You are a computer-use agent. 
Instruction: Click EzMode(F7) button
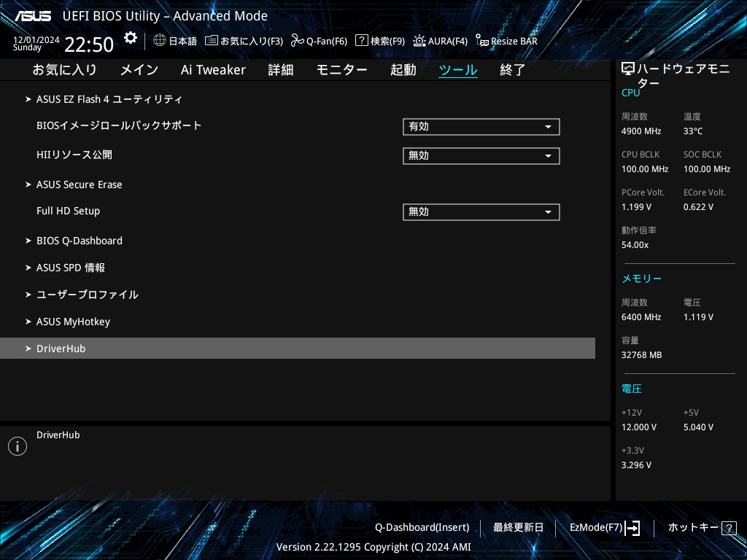(596, 527)
